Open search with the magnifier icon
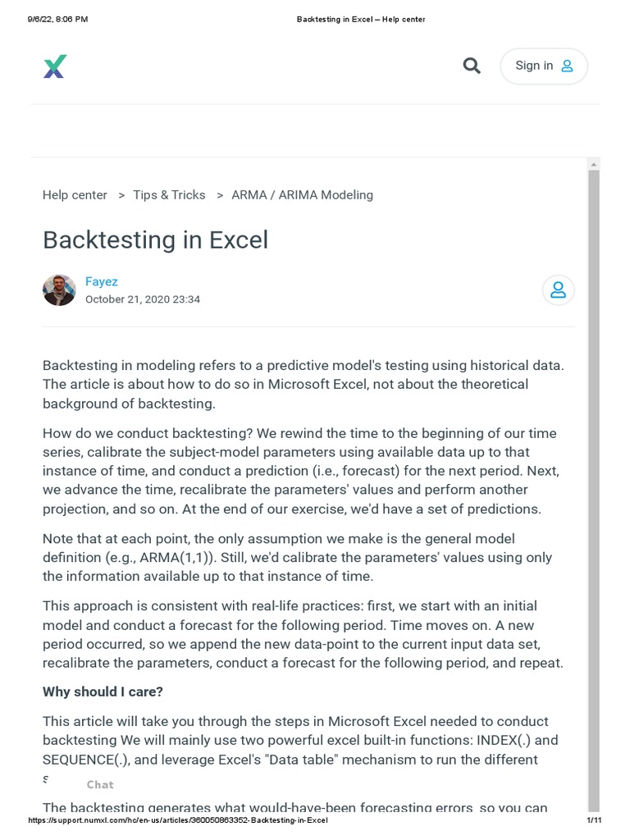The width and height of the screenshot is (630, 840). pyautogui.click(x=472, y=66)
